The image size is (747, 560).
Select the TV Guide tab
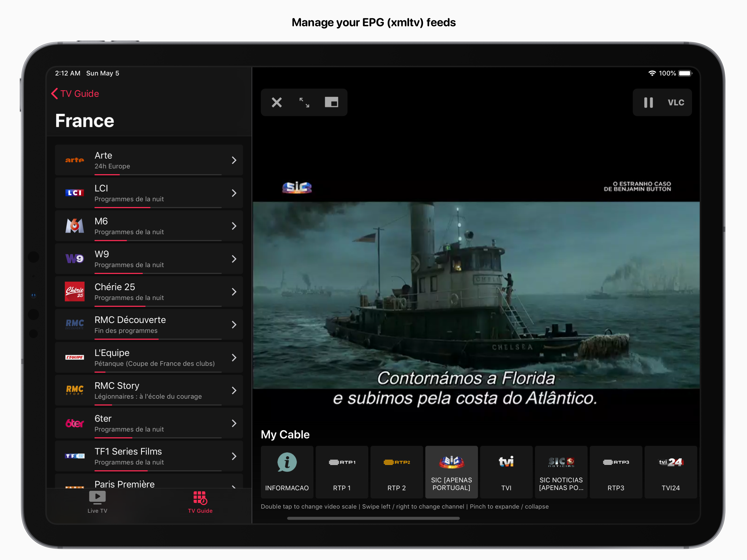(200, 502)
